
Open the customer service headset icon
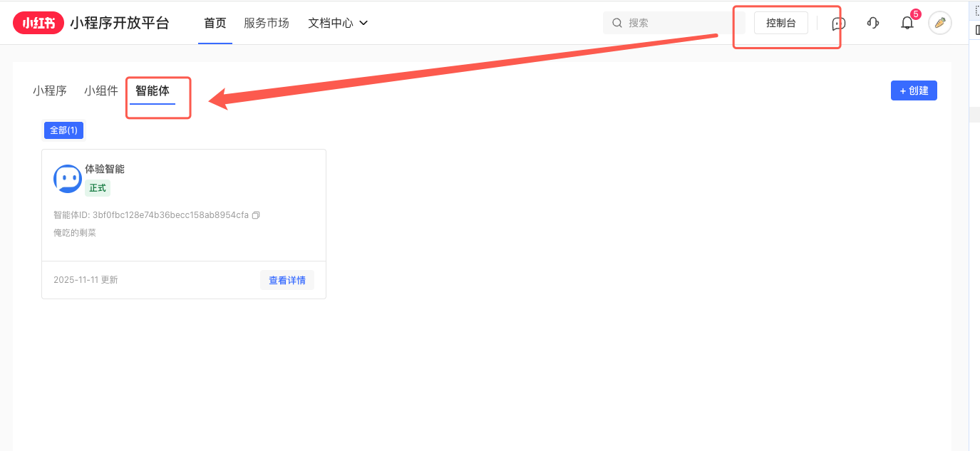(x=872, y=23)
